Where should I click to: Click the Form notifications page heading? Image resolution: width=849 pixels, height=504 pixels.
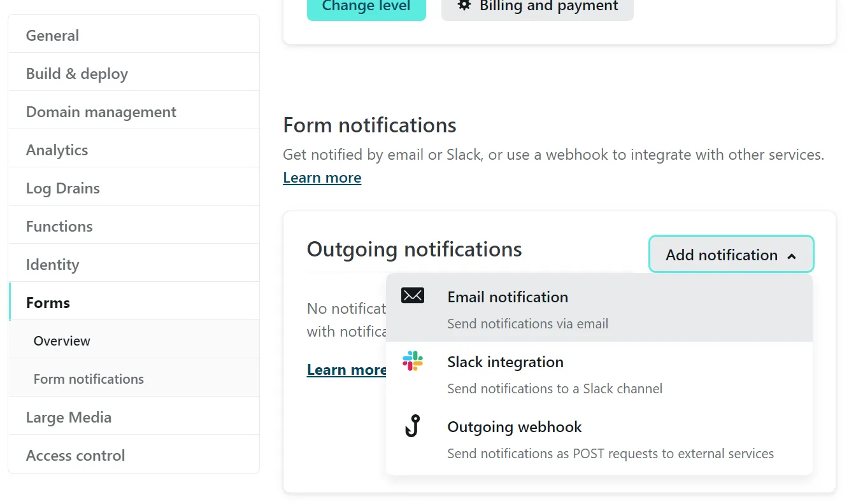(370, 125)
